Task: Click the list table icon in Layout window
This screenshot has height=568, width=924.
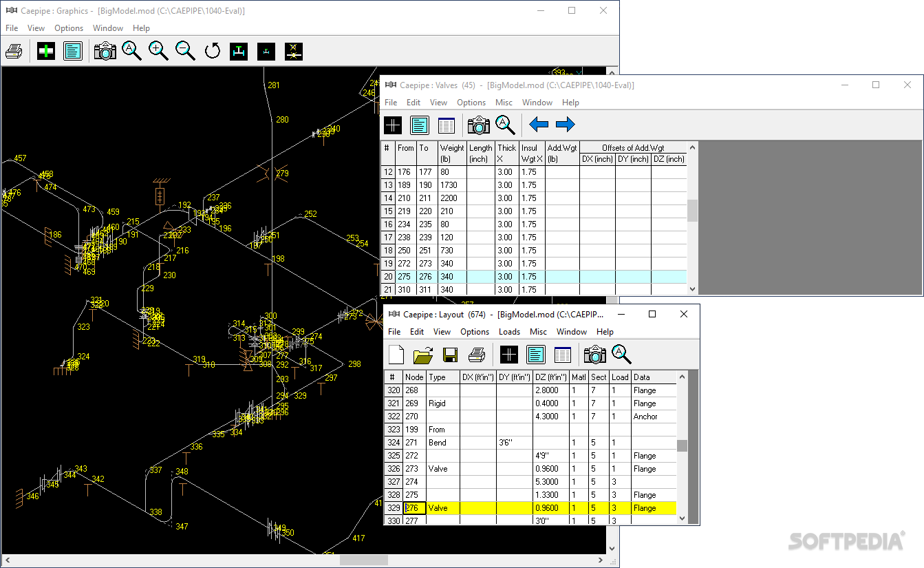Action: 563,355
